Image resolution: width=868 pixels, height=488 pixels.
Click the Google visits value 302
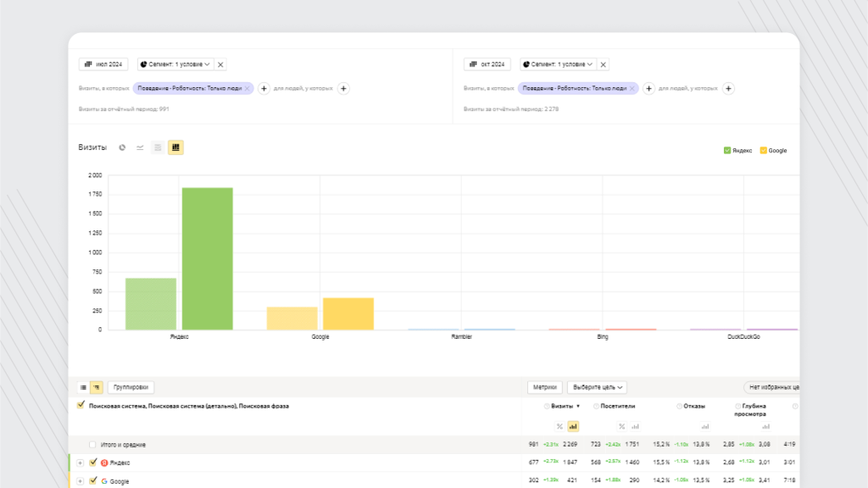(x=534, y=480)
